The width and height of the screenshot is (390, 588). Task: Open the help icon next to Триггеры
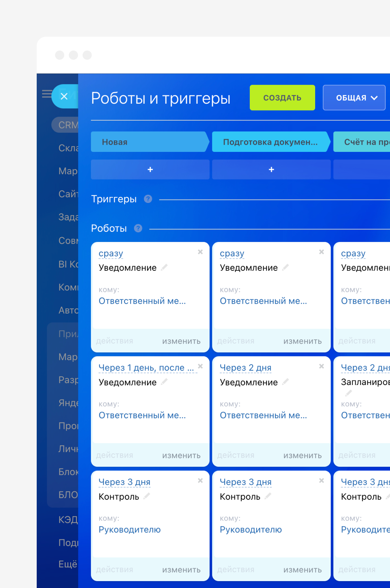click(x=148, y=199)
